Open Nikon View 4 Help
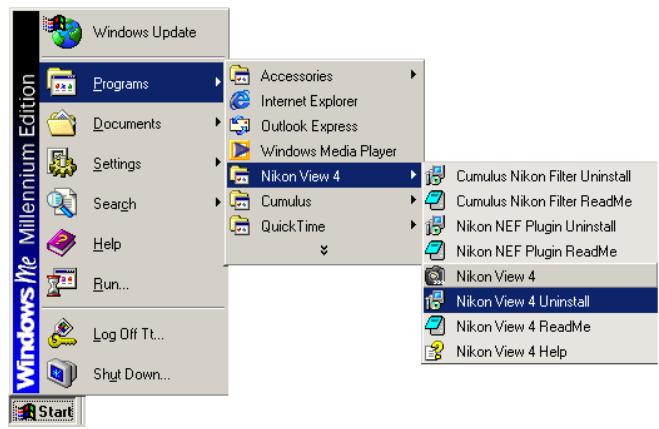The image size is (659, 429). coord(540,351)
